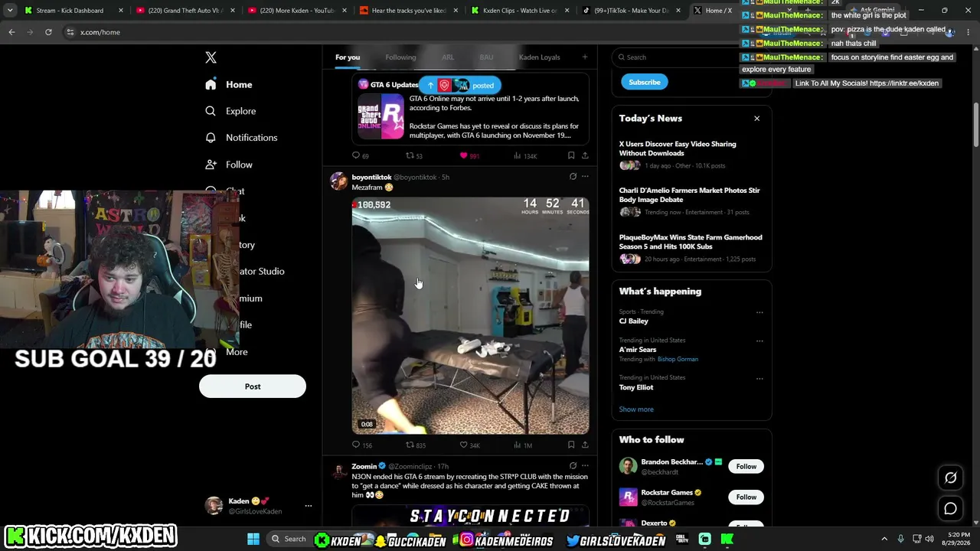Open the Bishop Gorman trending link
Image resolution: width=980 pixels, height=551 pixels.
click(x=678, y=359)
